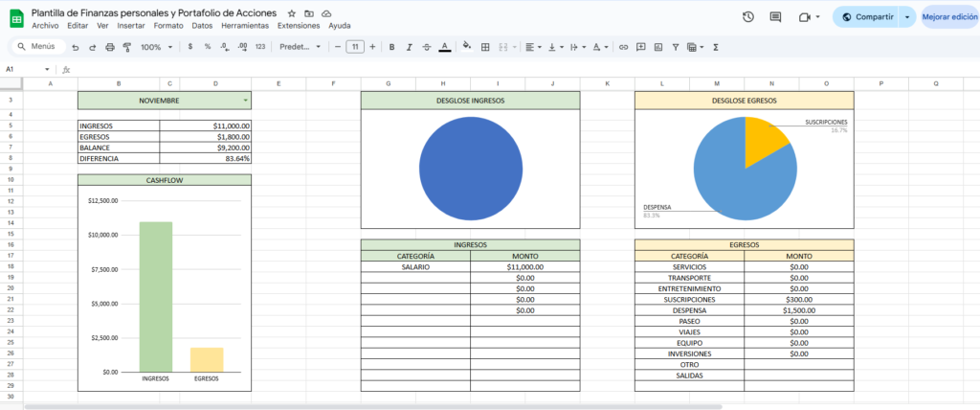Open the fill color paint bucket
Screen dimensions: 980x410
click(467, 46)
